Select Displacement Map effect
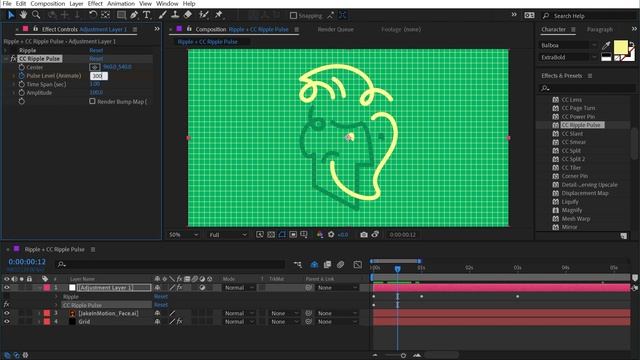640x360 pixels. pyautogui.click(x=584, y=193)
